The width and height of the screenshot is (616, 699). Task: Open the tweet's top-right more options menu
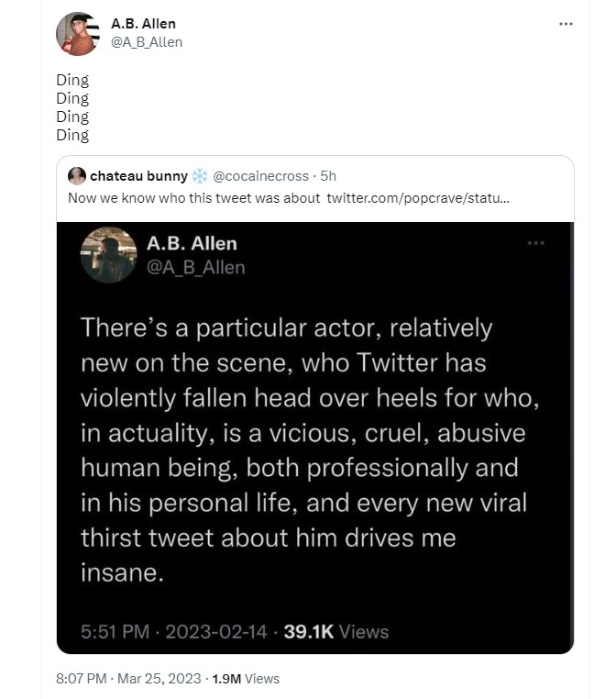[x=566, y=24]
